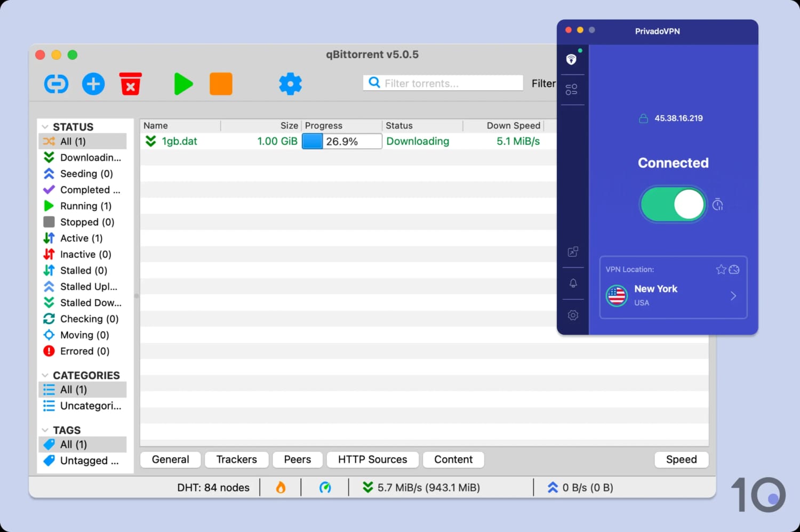Toggle alternative speed limits gauge in status bar
Image resolution: width=800 pixels, height=532 pixels.
click(326, 487)
